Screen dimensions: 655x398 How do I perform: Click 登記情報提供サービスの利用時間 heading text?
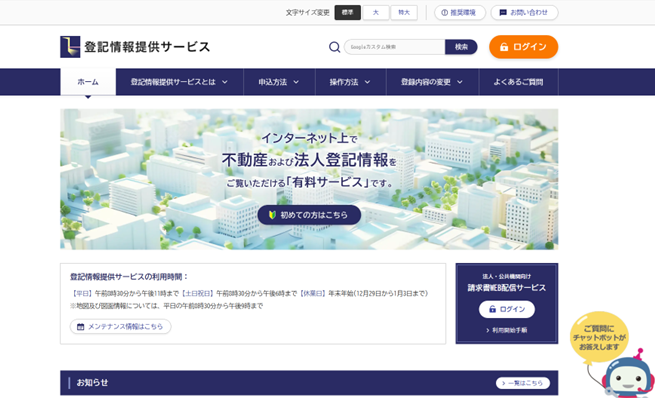[x=129, y=276]
